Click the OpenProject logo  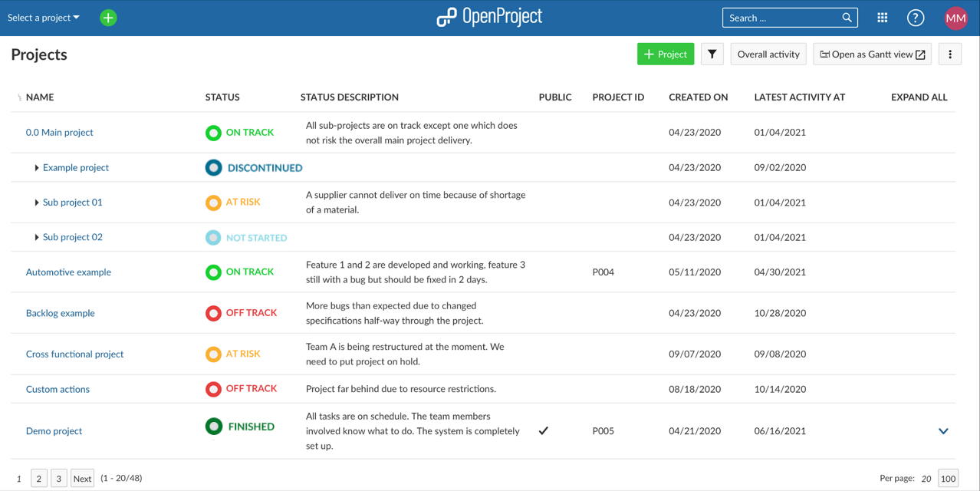(489, 17)
